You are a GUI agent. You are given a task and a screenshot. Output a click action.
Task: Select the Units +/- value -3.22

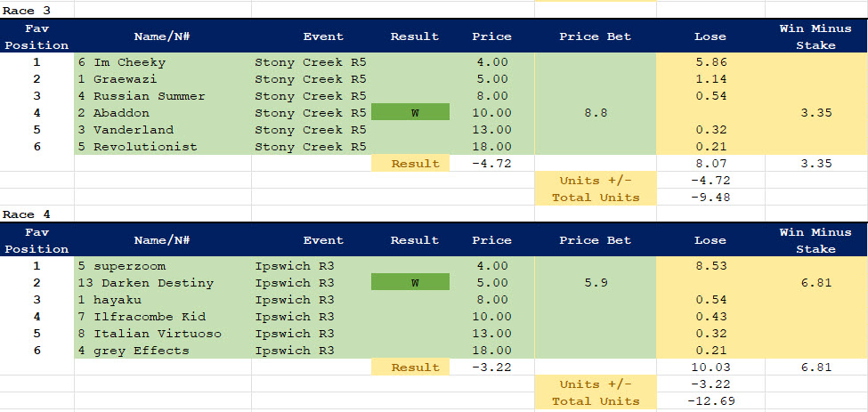pos(710,384)
